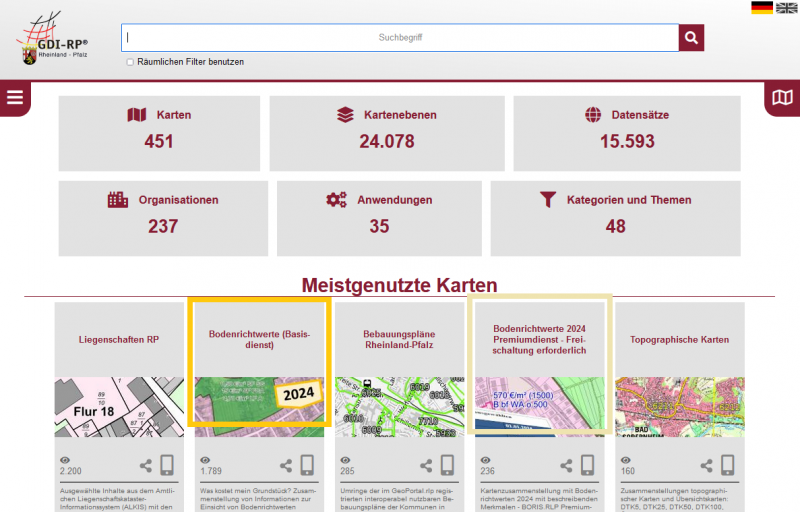The height and width of the screenshot is (512, 800).
Task: Open the Liegenschaften RP title link
Action: [119, 340]
